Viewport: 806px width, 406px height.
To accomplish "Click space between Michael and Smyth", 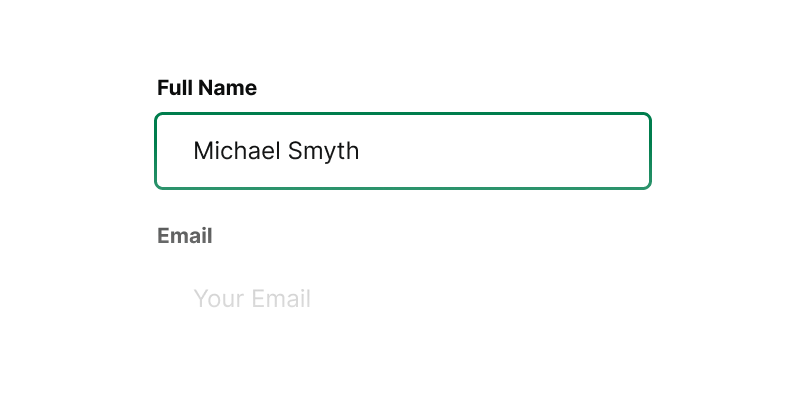I will point(285,151).
